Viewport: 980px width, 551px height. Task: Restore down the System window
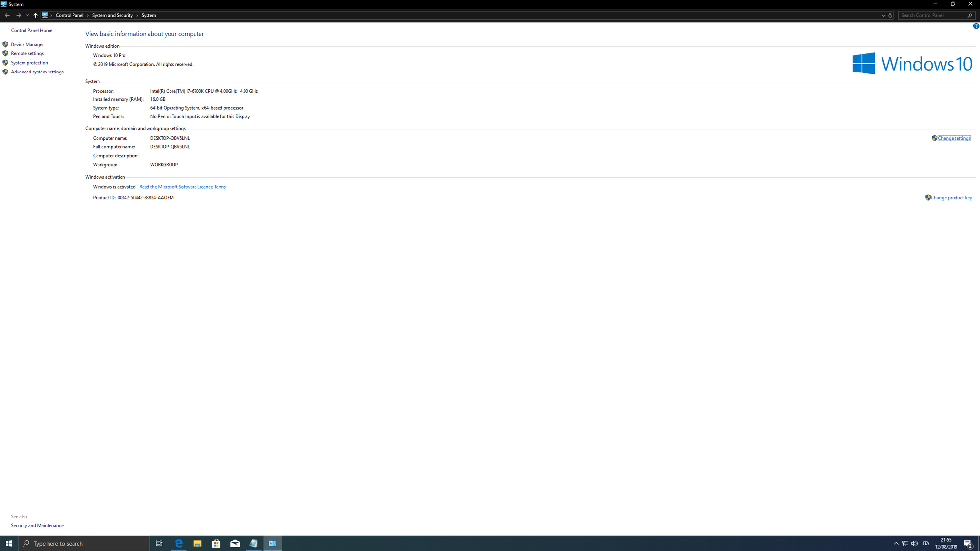pyautogui.click(x=953, y=4)
